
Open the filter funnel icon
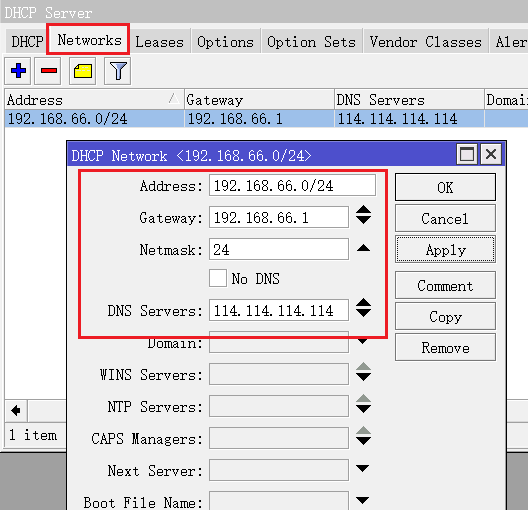(118, 71)
